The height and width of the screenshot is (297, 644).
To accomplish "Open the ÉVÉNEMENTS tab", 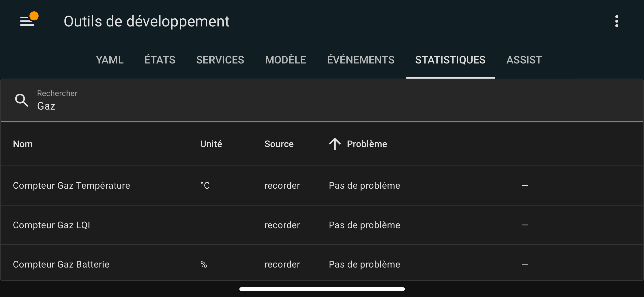I will tap(361, 60).
